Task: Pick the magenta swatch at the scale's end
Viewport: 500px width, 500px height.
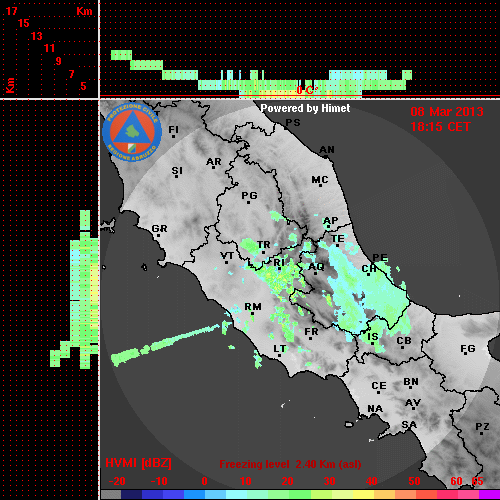Action: point(489,494)
